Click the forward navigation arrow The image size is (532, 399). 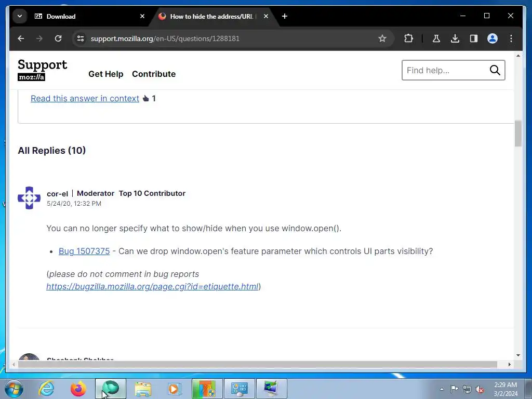(x=39, y=38)
